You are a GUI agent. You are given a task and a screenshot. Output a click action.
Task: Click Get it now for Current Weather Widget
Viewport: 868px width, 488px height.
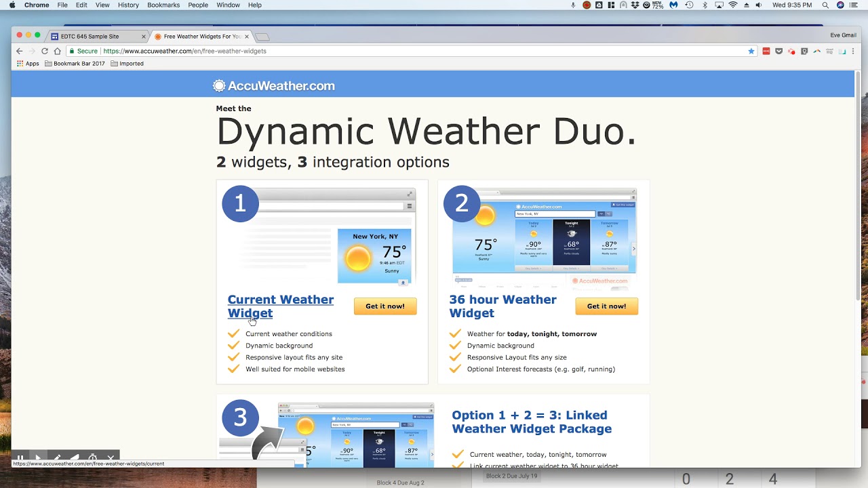[385, 306]
